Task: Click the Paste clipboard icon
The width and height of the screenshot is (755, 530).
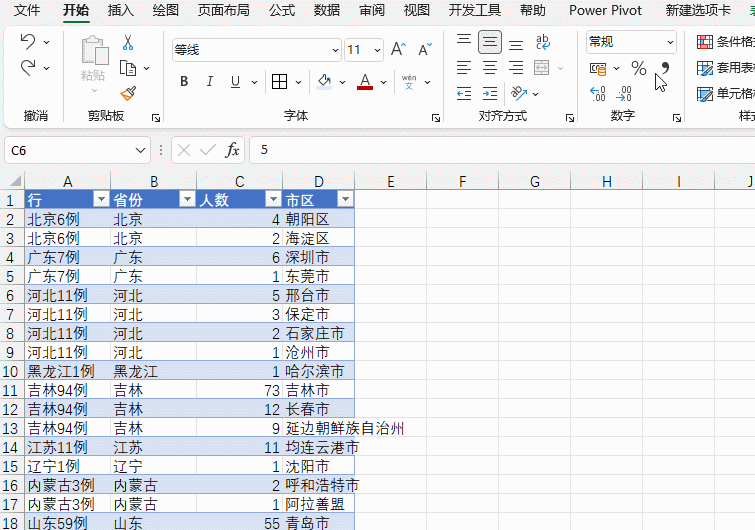Action: 94,51
